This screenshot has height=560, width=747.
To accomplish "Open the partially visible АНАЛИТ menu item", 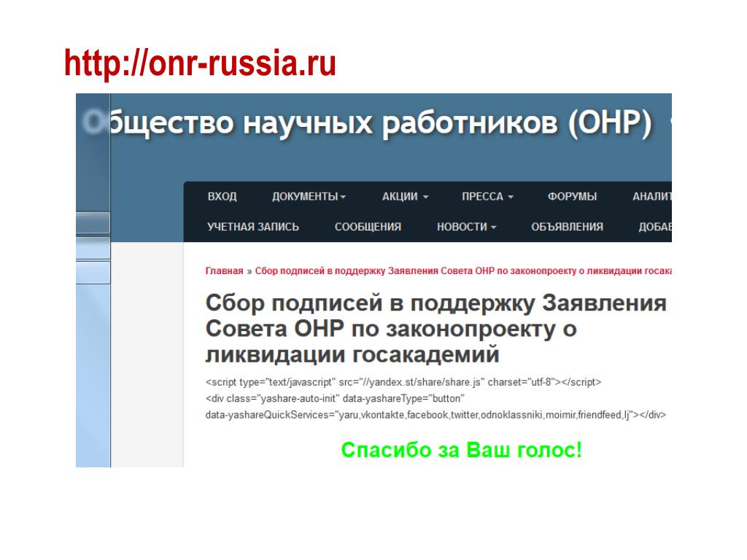I will (x=651, y=196).
